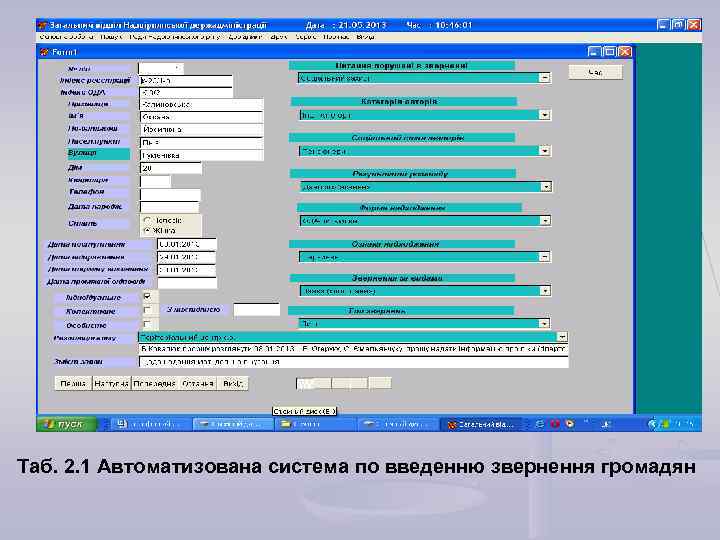Click into the 'Індекс реєстрації' field
This screenshot has width=720, height=540.
click(186, 81)
